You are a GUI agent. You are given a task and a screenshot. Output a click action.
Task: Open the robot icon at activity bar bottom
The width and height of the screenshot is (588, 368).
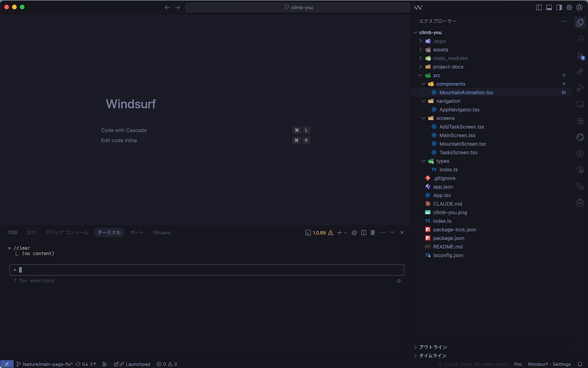580,203
